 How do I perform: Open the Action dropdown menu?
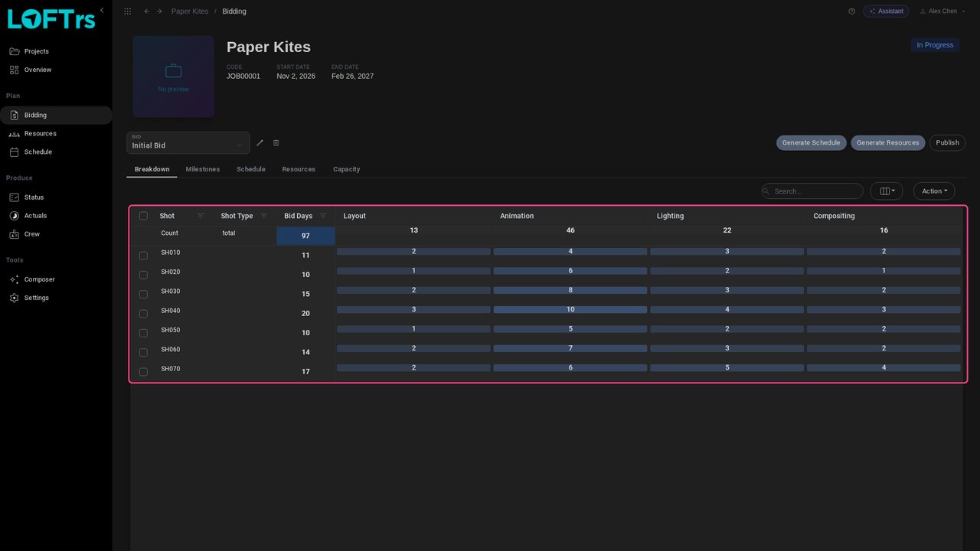point(934,191)
